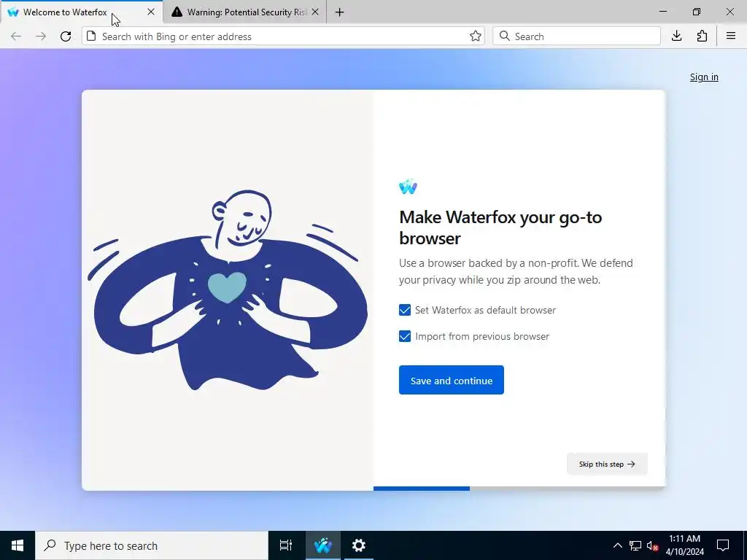Reload the current page

point(66,36)
